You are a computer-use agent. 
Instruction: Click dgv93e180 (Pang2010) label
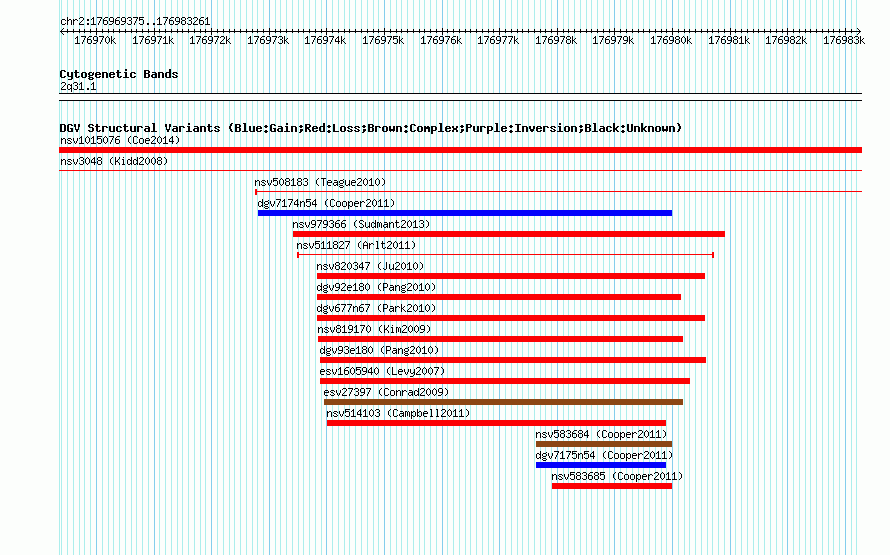[x=379, y=350]
